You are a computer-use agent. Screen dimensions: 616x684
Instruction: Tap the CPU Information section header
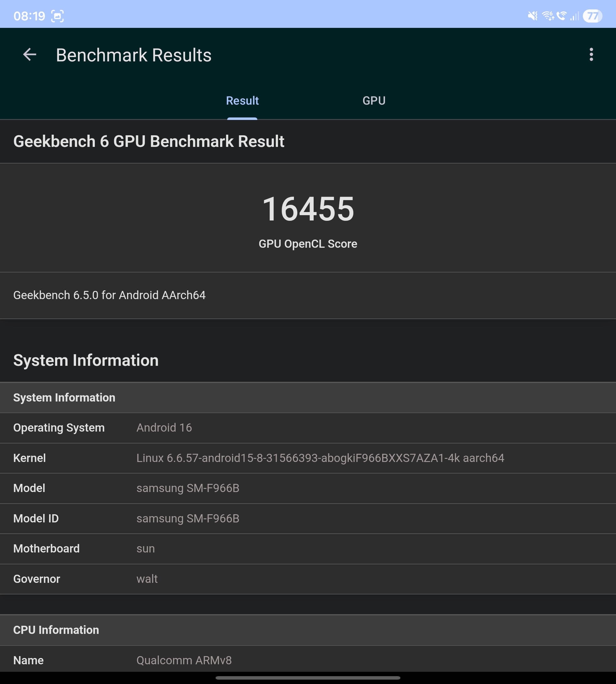(x=56, y=630)
